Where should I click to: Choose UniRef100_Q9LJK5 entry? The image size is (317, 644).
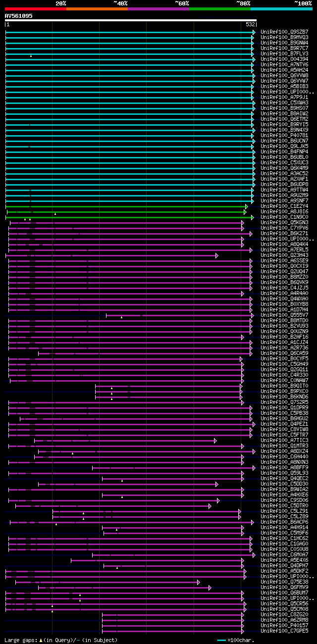pos(284,146)
